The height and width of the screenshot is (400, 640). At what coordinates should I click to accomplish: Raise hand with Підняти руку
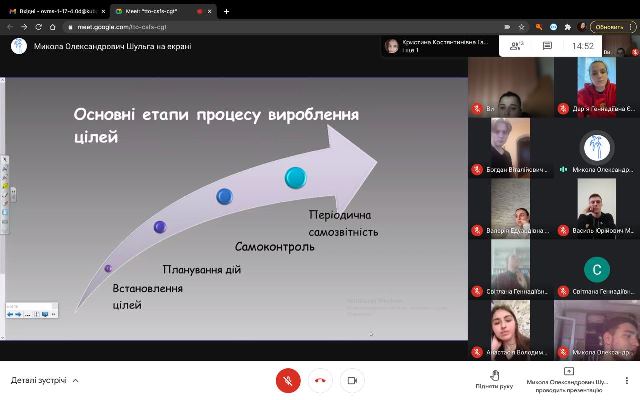(x=494, y=380)
